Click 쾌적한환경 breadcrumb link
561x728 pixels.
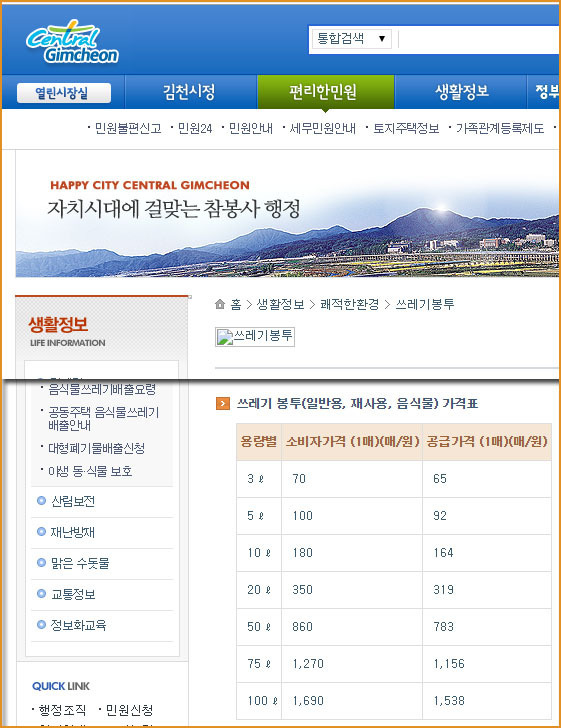[350, 305]
